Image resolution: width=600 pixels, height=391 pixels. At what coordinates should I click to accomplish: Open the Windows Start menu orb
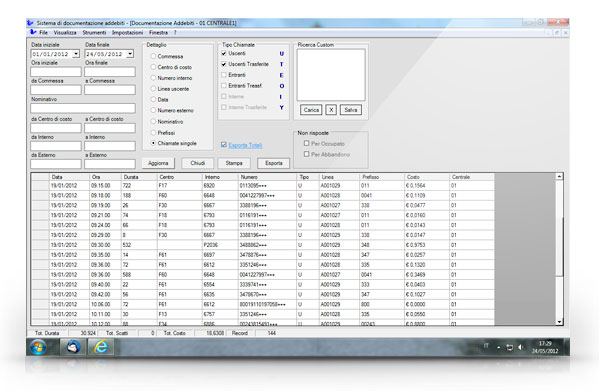point(38,347)
